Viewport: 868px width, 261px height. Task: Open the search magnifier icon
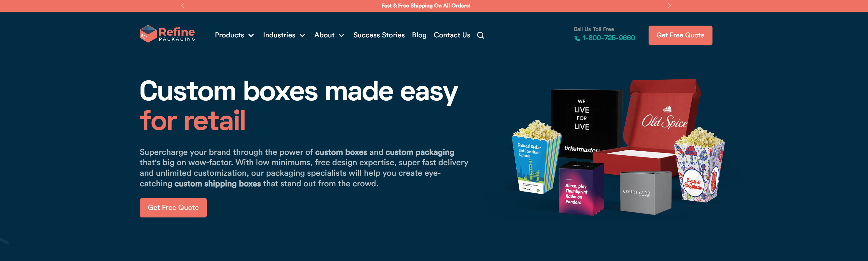click(480, 35)
